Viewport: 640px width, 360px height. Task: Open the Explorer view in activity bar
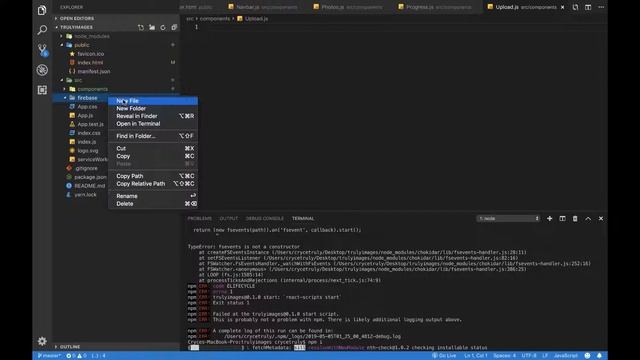click(42, 10)
